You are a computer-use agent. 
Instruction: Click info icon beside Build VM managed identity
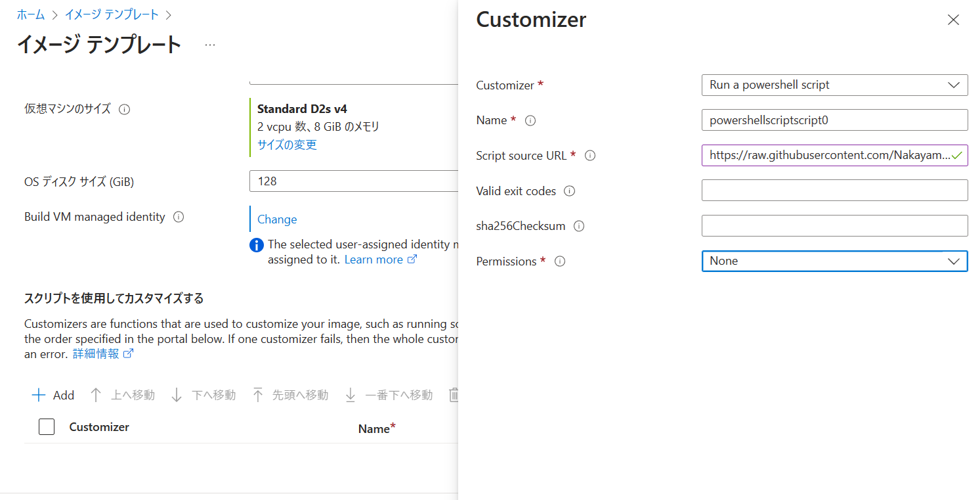point(179,217)
